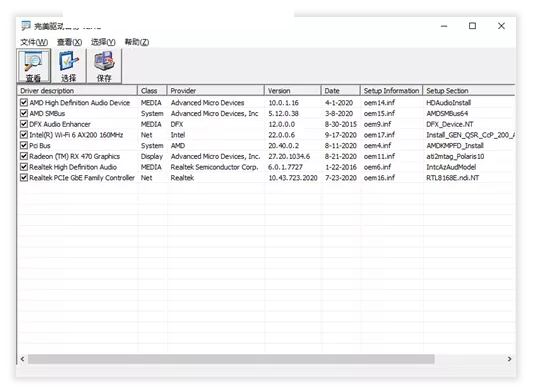Click setup section 'ati2mtag_Polaris10'

click(x=455, y=156)
